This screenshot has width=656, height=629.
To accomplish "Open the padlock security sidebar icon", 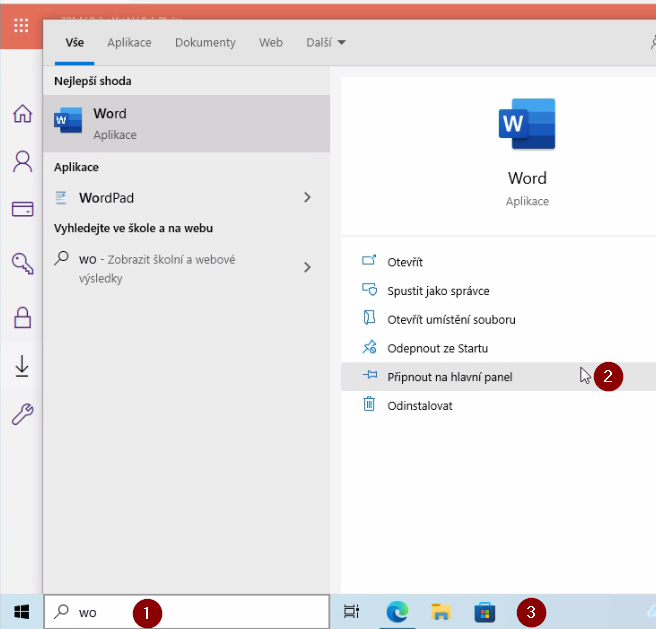I will click(x=23, y=318).
